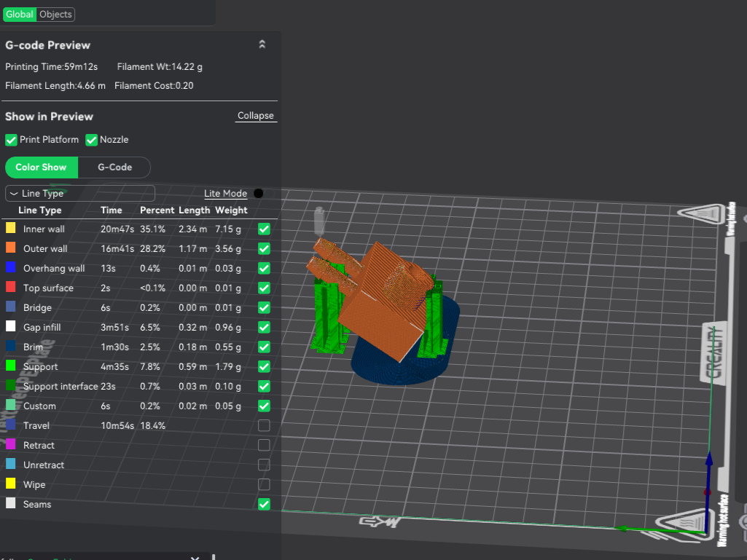
Task: Click the Outer wall orange color swatch
Action: pos(10,248)
